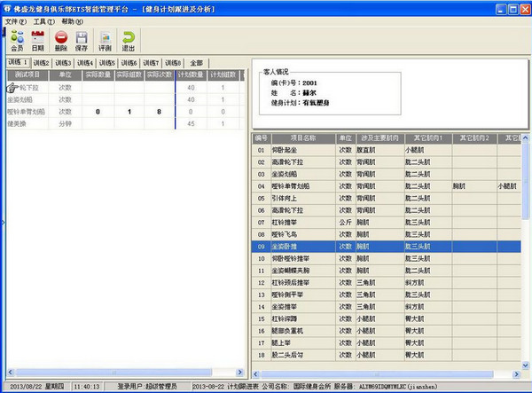Switch to the 全部 tab

point(197,63)
